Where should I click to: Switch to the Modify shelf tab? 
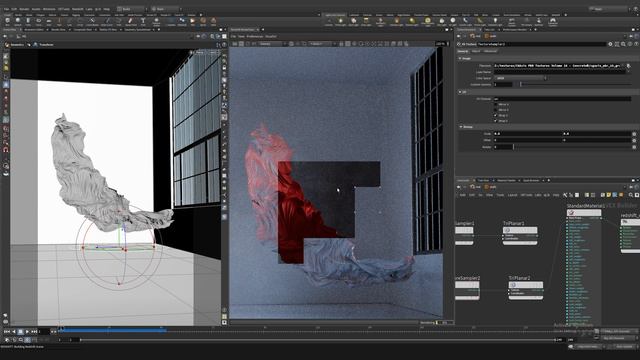[x=18, y=15]
